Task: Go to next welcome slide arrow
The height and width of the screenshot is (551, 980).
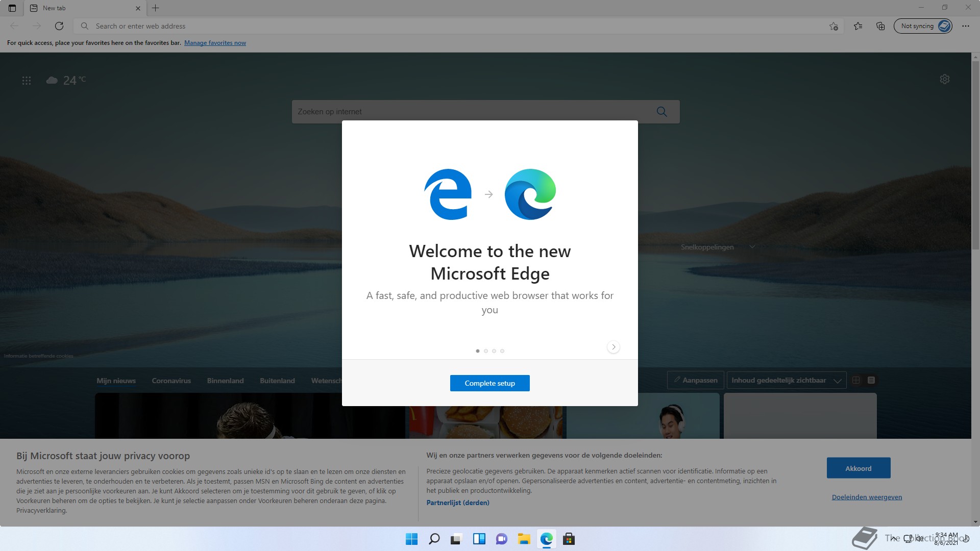Action: (614, 347)
